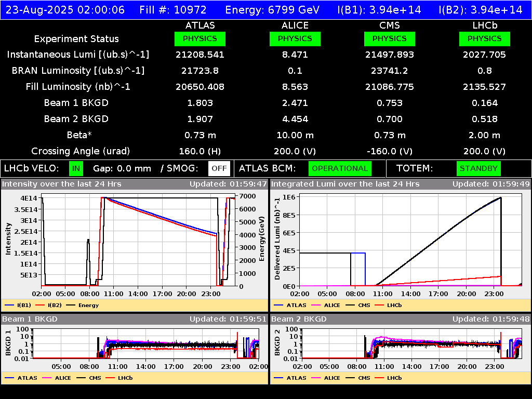
Task: Select ATLAS fill luminosity value 20650.408
Action: coord(200,87)
